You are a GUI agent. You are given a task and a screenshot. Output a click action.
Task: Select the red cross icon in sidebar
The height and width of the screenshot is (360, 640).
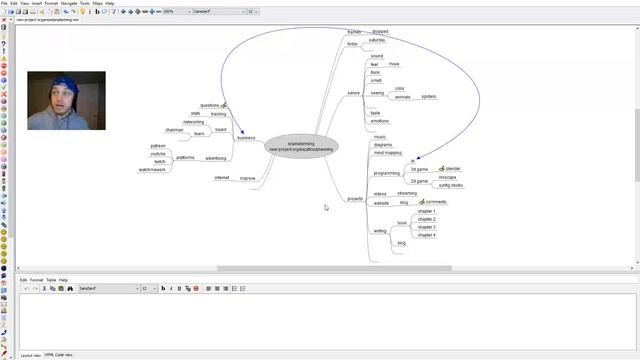4,94
